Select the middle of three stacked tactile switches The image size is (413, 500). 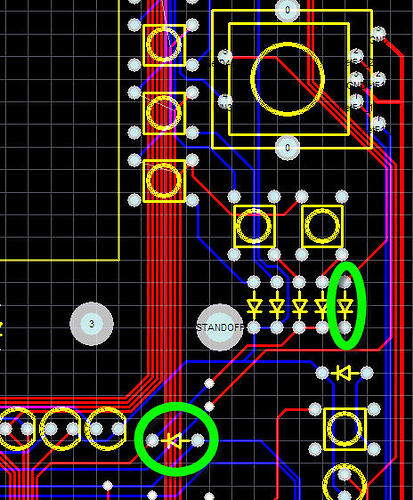pyautogui.click(x=164, y=113)
